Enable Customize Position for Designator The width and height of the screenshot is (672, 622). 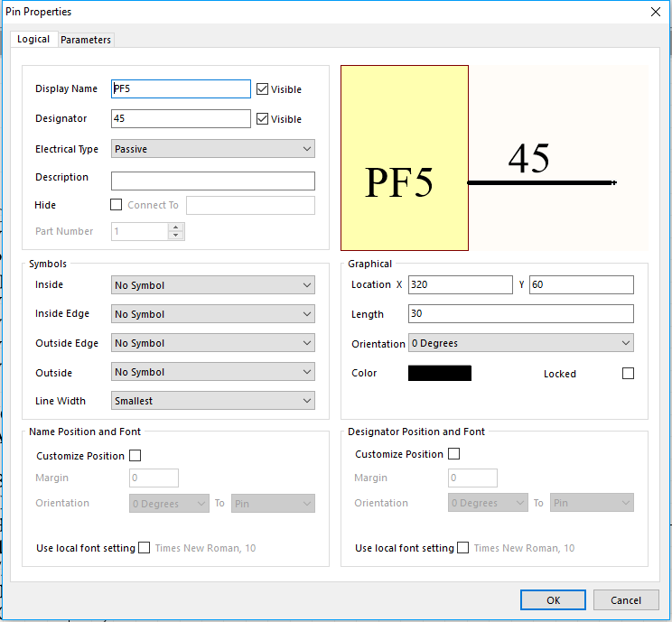pos(454,454)
